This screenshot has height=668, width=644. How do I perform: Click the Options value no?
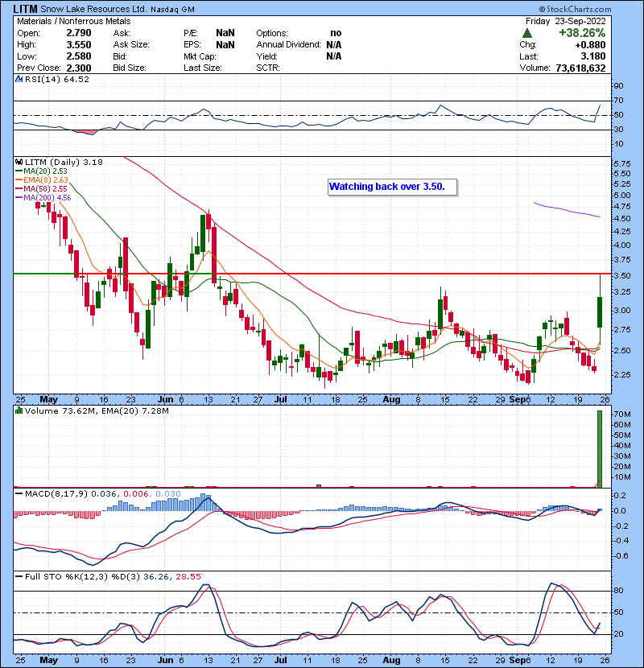336,33
